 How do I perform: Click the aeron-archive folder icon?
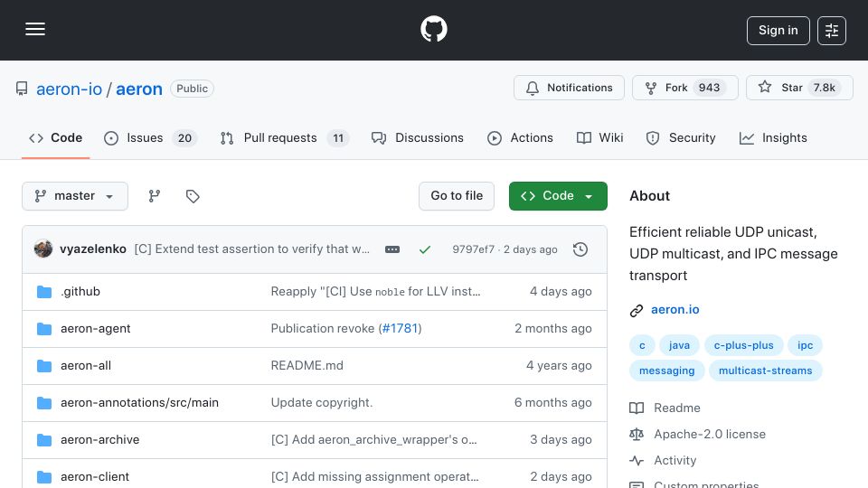pos(44,440)
